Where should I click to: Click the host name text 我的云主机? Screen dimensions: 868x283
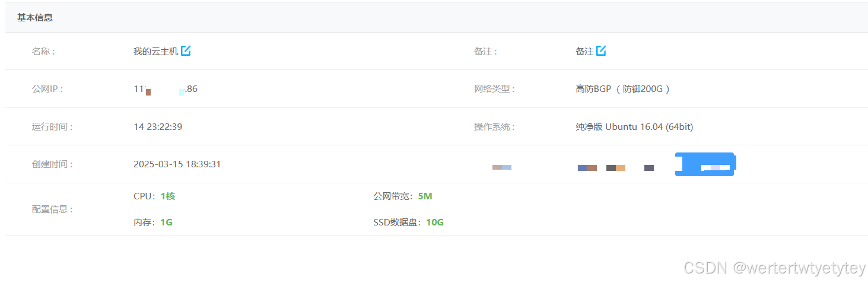[155, 52]
